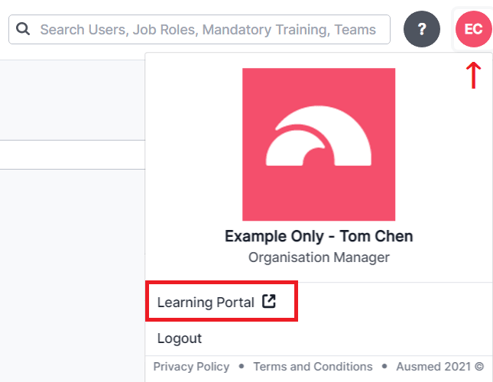Click the copyright symbol in the footer
The height and width of the screenshot is (382, 493).
pos(479,367)
